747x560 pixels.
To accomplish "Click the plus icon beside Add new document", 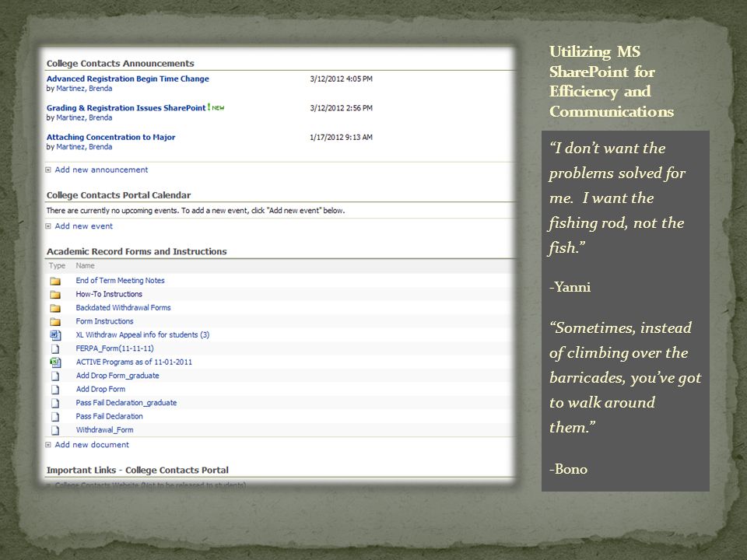I will (x=48, y=445).
